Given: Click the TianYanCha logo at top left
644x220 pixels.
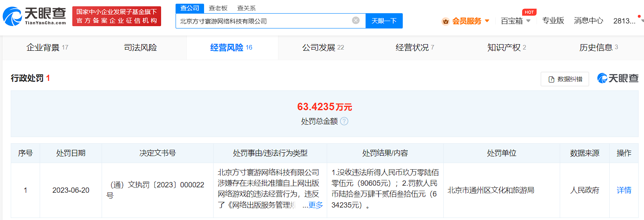Looking at the screenshot, I should [x=35, y=16].
